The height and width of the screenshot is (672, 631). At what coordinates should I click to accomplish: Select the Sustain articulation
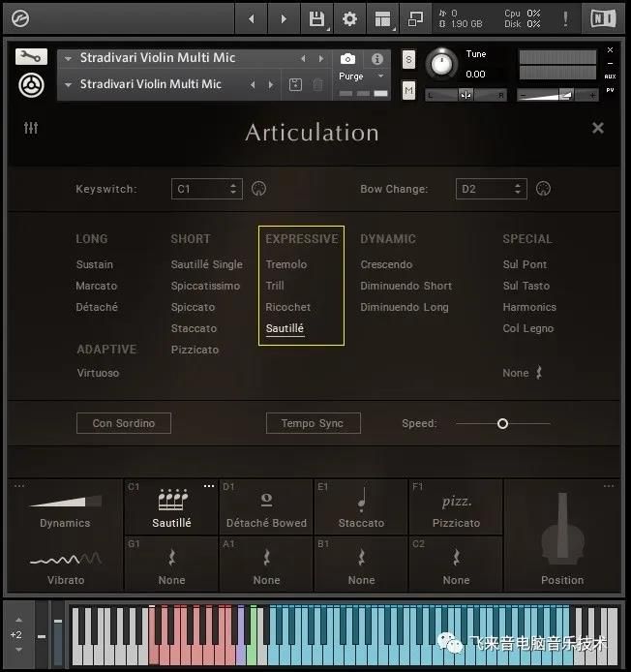[x=95, y=264]
